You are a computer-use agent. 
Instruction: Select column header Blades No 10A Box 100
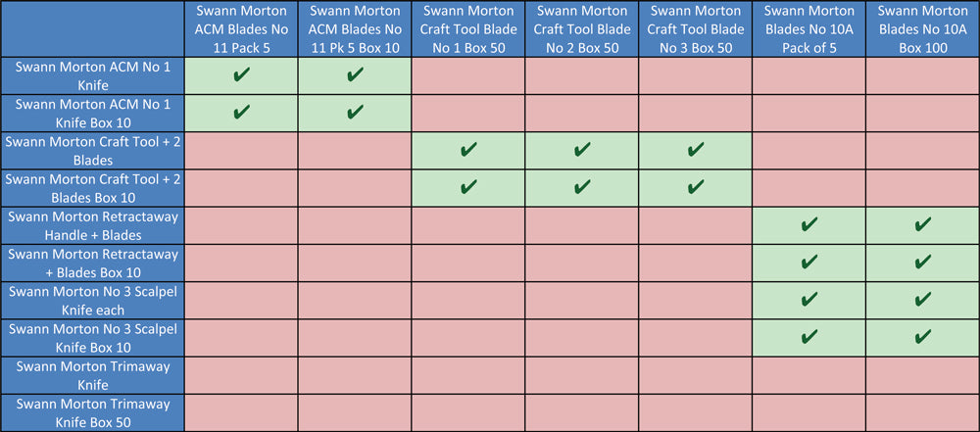pos(922,28)
